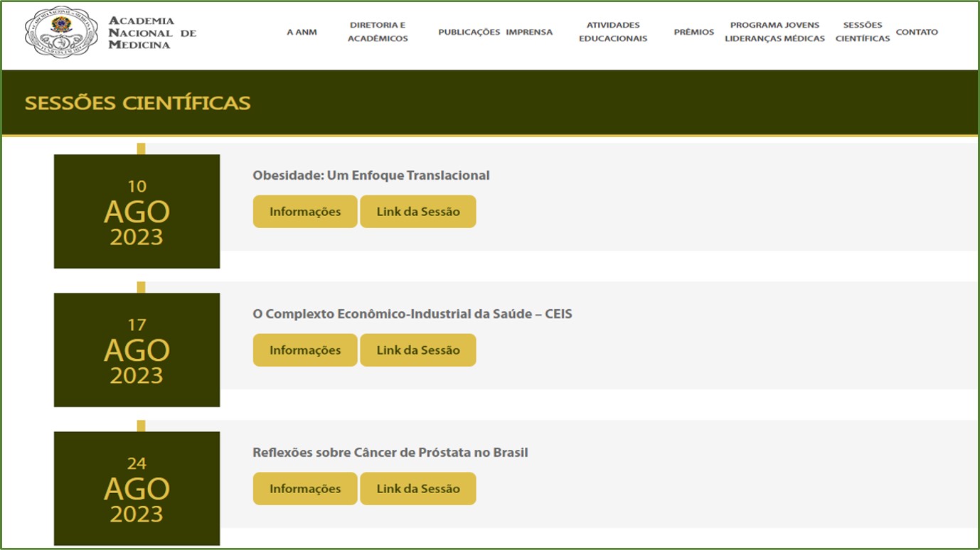Image resolution: width=980 pixels, height=550 pixels.
Task: Select the 17 AGO 2023 date block
Action: tap(137, 350)
